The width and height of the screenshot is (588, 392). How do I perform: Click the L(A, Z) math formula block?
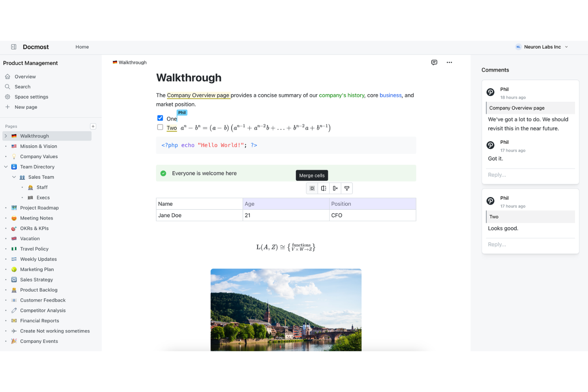286,247
